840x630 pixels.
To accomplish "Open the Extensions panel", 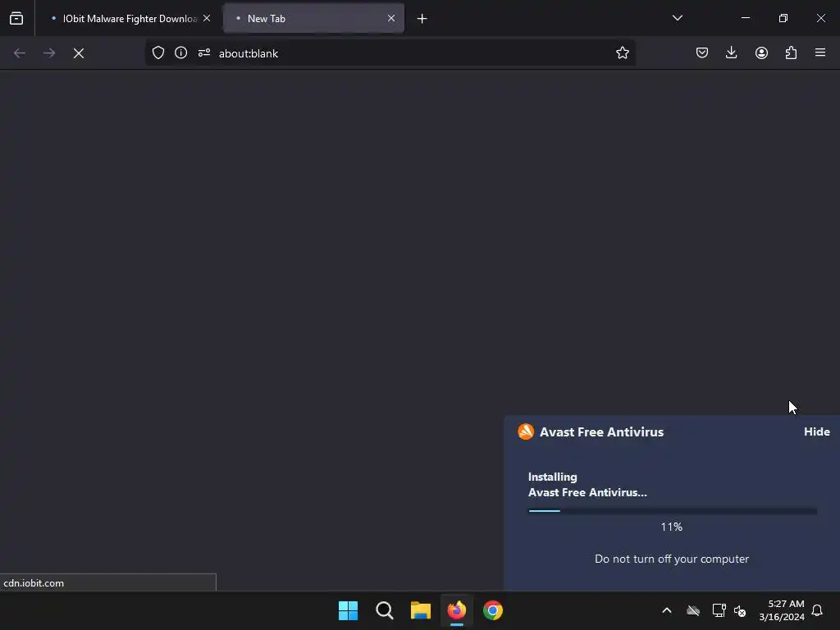I will click(x=791, y=52).
